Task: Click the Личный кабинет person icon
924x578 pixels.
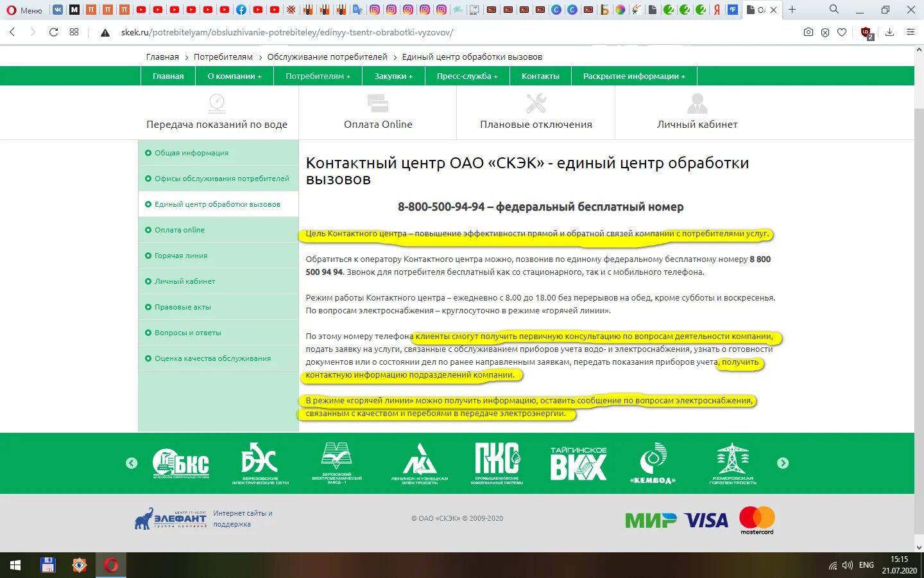Action: coord(697,103)
